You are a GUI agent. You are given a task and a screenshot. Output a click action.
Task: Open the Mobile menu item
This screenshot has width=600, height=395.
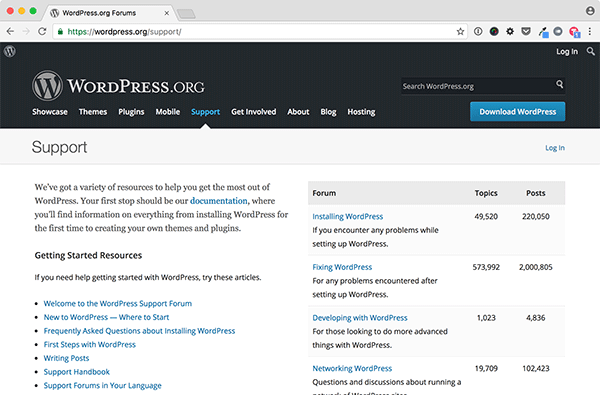tap(168, 112)
